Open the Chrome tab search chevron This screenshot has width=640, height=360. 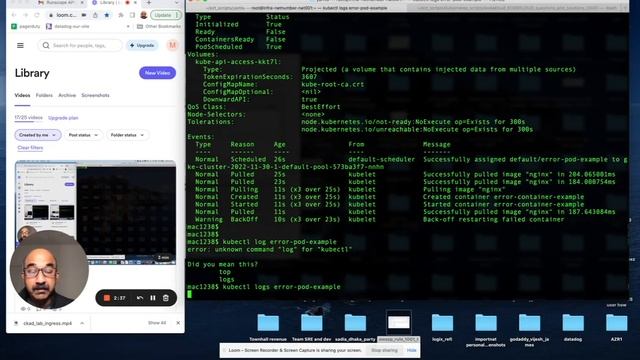tap(176, 2)
